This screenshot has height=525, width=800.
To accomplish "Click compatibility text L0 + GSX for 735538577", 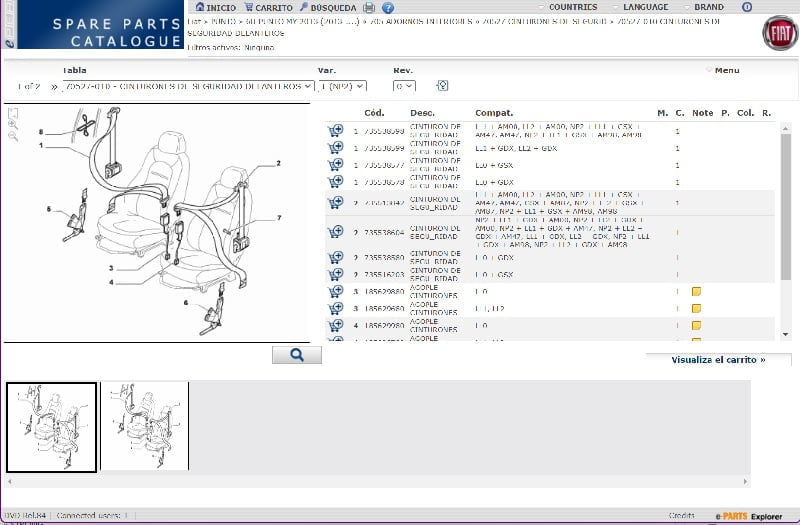I will point(494,165).
